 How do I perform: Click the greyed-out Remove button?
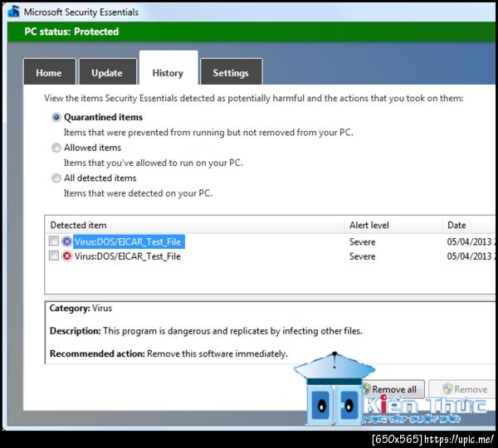(x=463, y=389)
